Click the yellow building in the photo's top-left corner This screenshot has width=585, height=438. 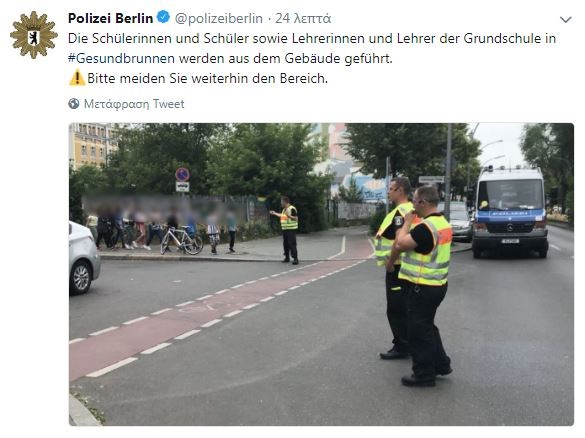click(93, 145)
